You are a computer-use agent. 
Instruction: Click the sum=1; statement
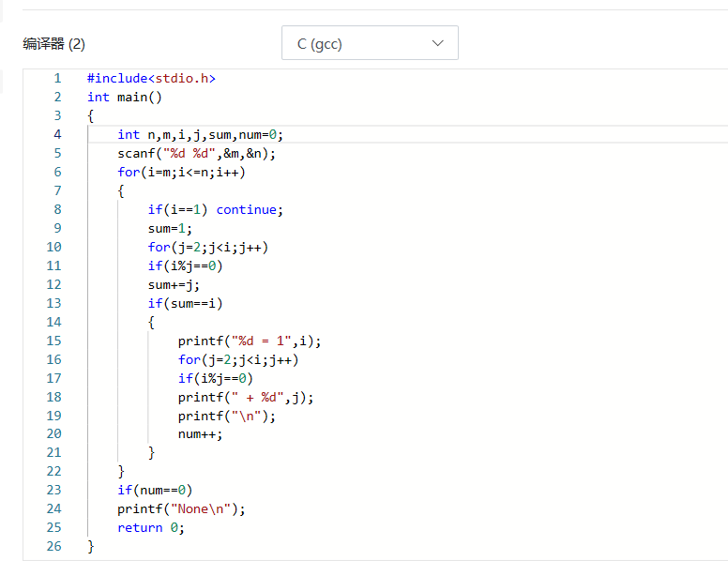tap(170, 228)
